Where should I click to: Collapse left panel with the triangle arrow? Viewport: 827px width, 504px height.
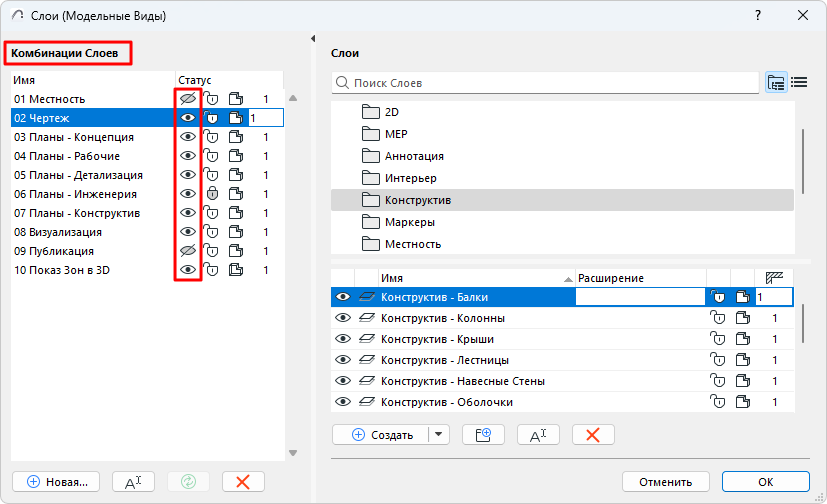(313, 39)
